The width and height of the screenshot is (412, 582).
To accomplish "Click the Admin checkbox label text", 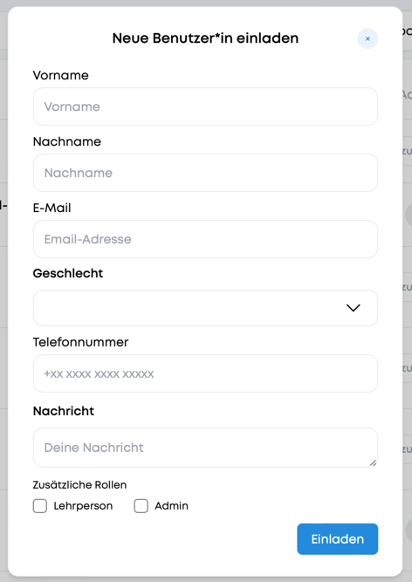I will click(x=171, y=506).
